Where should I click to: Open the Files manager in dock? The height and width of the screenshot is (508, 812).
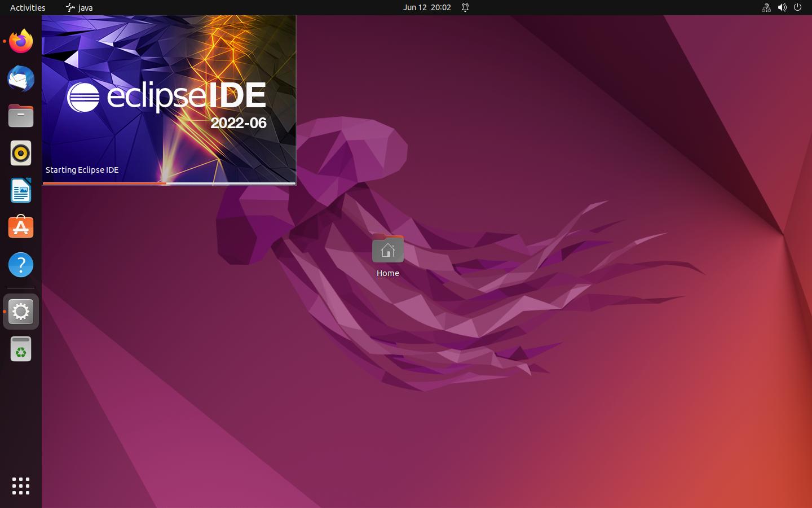point(21,116)
